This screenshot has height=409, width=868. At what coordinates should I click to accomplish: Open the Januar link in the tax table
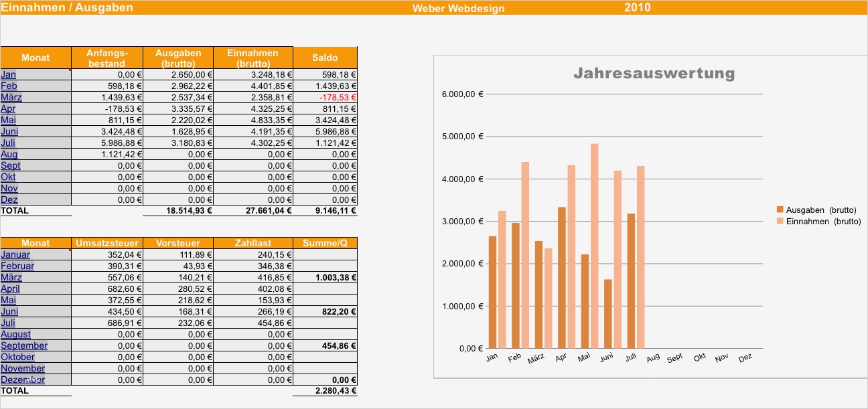(16, 254)
